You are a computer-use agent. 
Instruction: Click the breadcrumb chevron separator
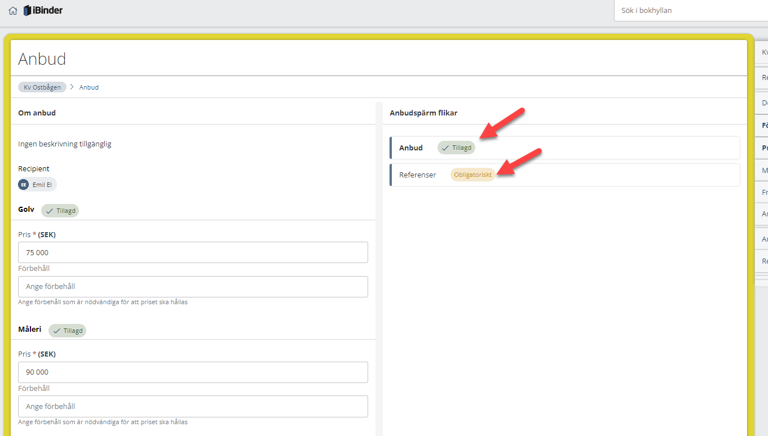click(x=72, y=87)
